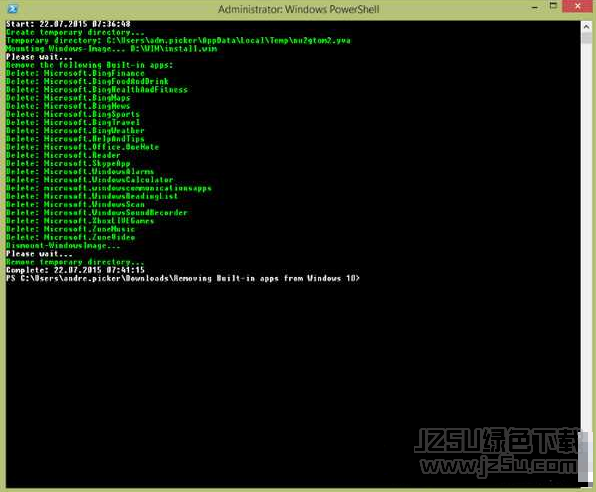Click the 'Delete: Microsoft.BingNews' line

[68, 106]
